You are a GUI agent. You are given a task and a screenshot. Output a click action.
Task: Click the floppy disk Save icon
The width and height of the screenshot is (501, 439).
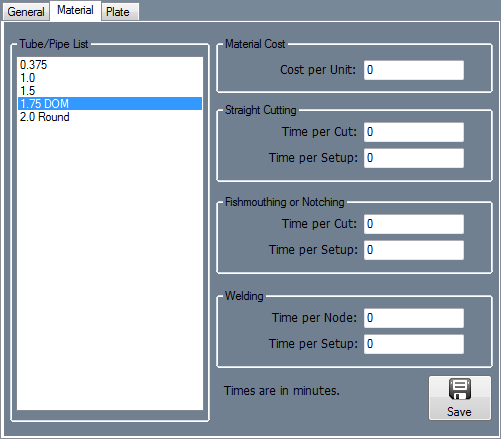pos(460,389)
